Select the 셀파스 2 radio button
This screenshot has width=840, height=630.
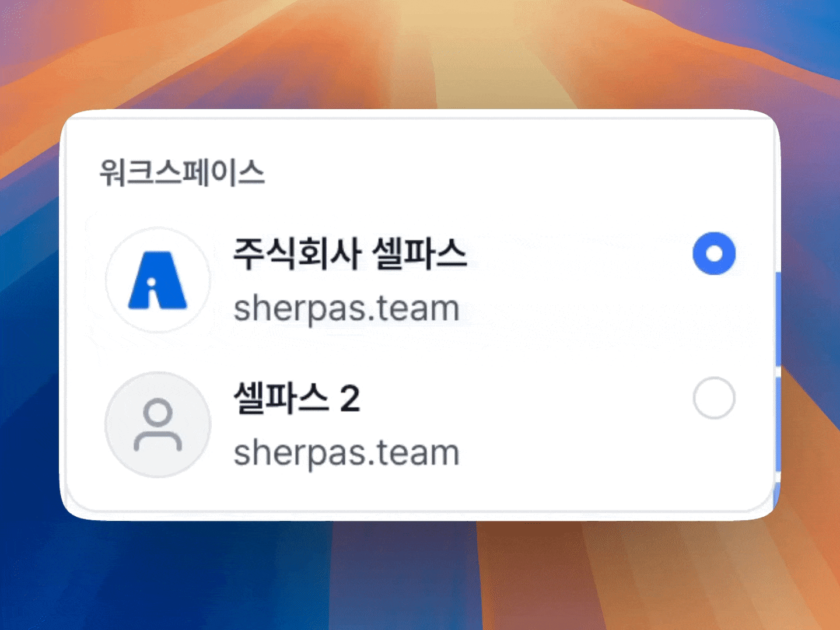point(713,398)
